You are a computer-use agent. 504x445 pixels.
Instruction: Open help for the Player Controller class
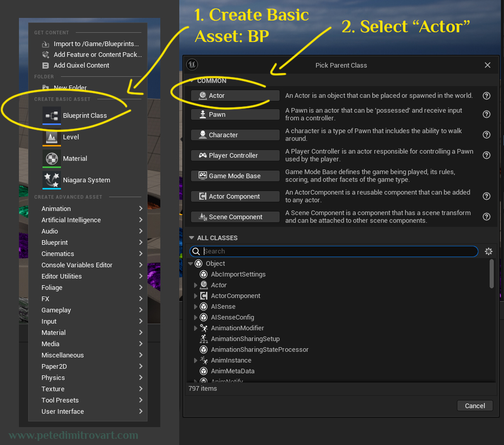(487, 156)
